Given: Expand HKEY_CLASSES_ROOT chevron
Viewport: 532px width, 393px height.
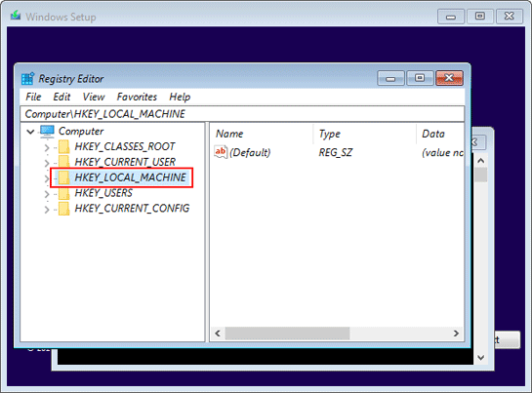Looking at the screenshot, I should (47, 147).
